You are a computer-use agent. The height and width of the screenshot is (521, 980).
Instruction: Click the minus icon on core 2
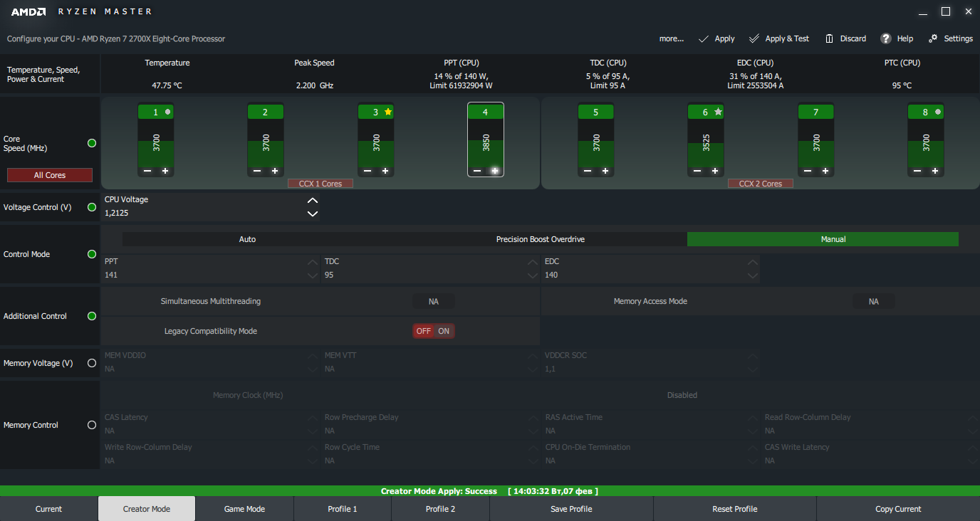tap(257, 171)
